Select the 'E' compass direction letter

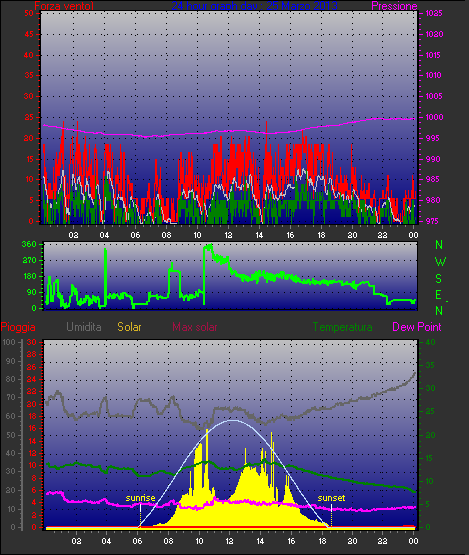click(x=438, y=295)
